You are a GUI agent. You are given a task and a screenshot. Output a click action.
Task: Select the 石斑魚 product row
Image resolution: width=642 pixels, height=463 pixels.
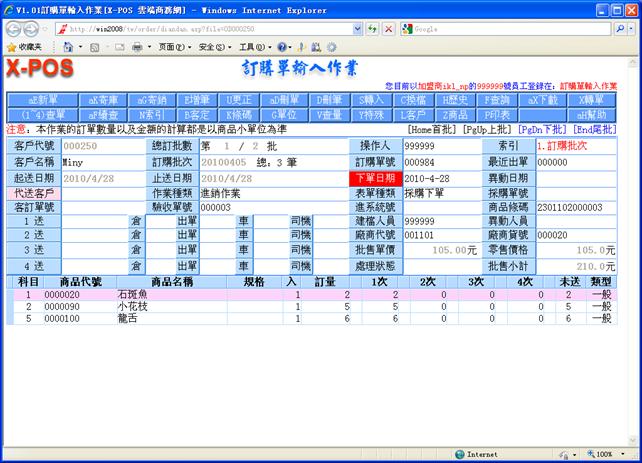pyautogui.click(x=132, y=295)
